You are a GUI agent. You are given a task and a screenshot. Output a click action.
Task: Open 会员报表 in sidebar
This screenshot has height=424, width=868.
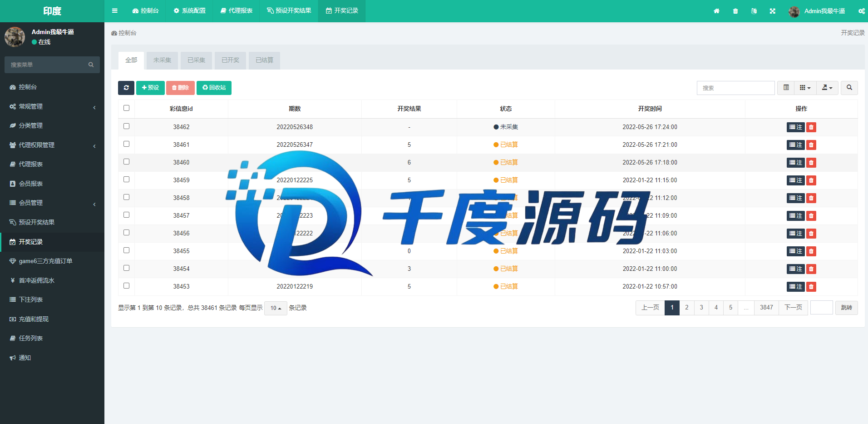(52, 184)
